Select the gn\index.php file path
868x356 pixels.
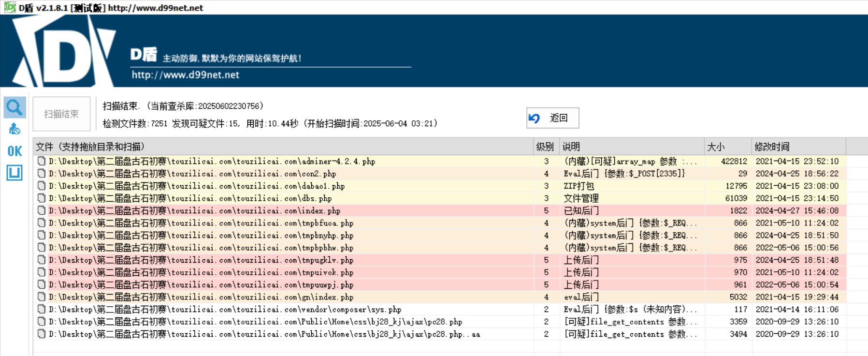tap(201, 297)
